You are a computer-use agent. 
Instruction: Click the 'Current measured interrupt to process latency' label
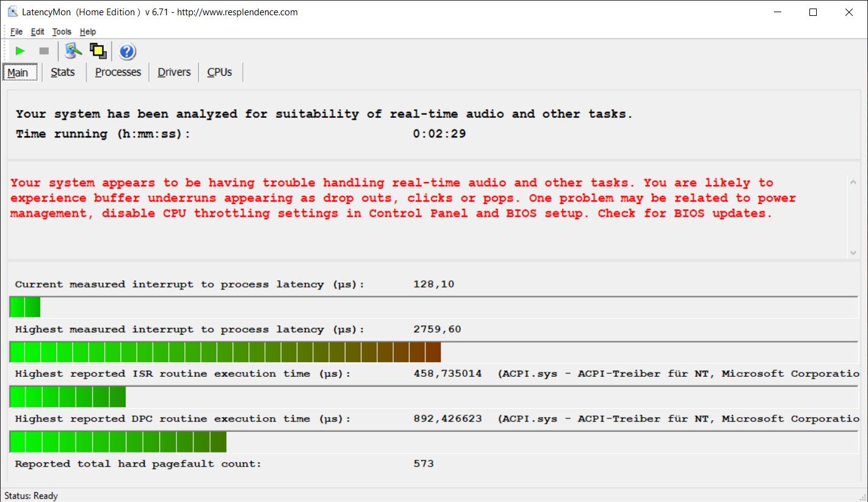pos(189,284)
